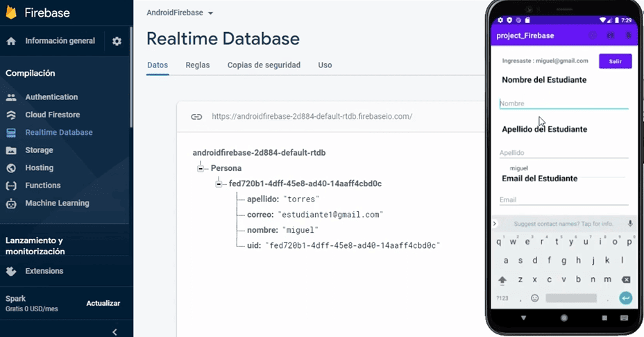The image size is (644, 337).
Task: Click the sidebar scrollbar
Action: [x=131, y=77]
